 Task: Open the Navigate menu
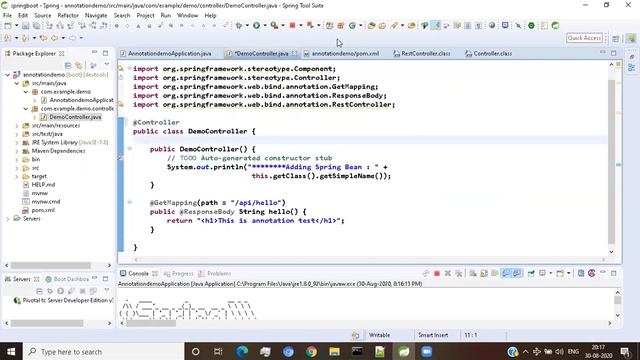pyautogui.click(x=96, y=16)
